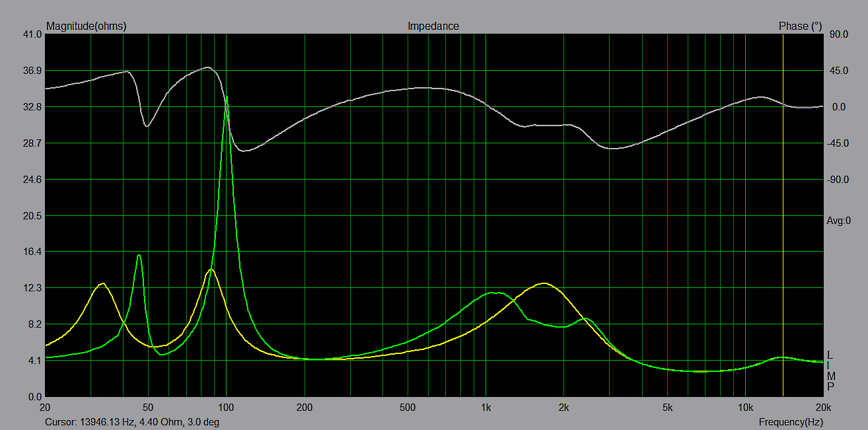The width and height of the screenshot is (868, 430).
Task: Click the '200' frequency axis label
Action: coord(305,407)
